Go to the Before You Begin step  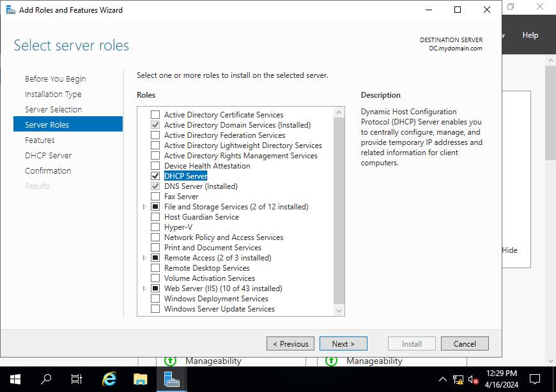(x=56, y=79)
